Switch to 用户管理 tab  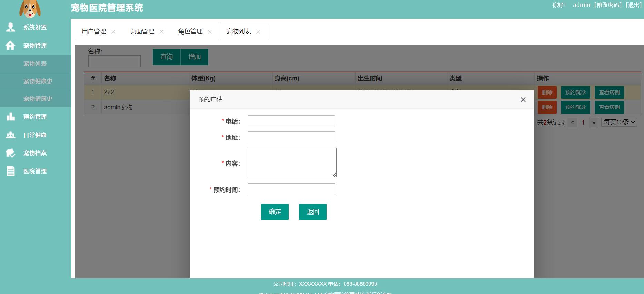(x=94, y=31)
